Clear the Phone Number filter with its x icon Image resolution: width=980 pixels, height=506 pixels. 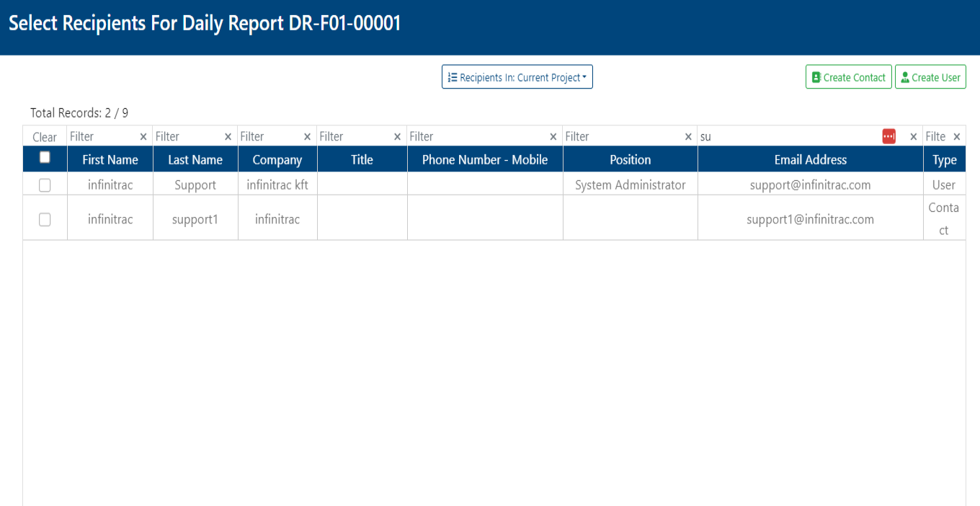(x=553, y=137)
